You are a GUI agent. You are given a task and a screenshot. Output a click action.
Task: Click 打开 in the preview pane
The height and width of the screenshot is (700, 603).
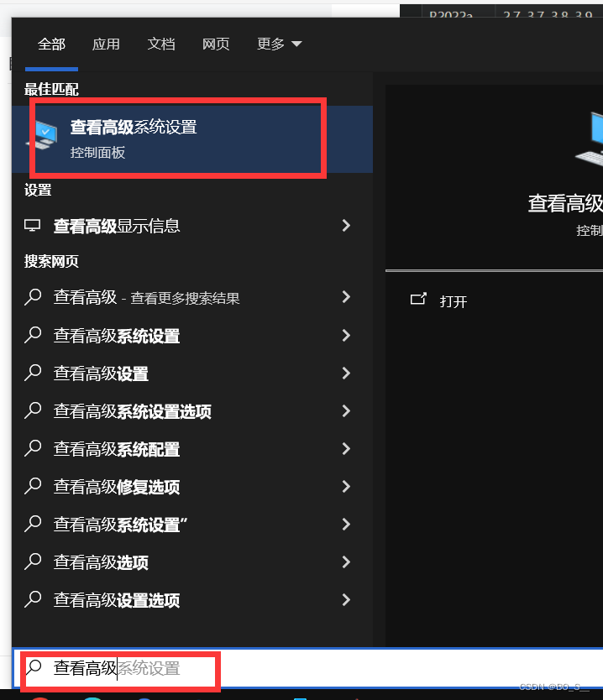click(x=454, y=301)
